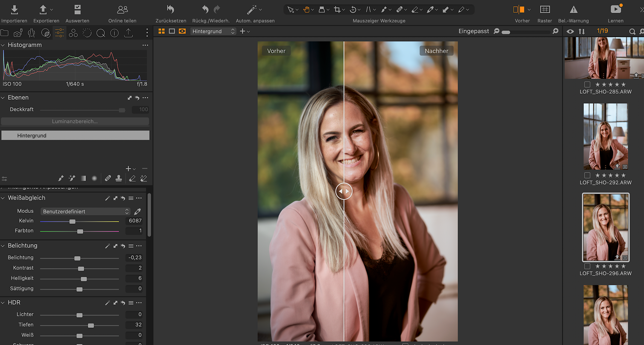This screenshot has width=644, height=345.
Task: Click the before/after split divider handle
Action: [344, 191]
